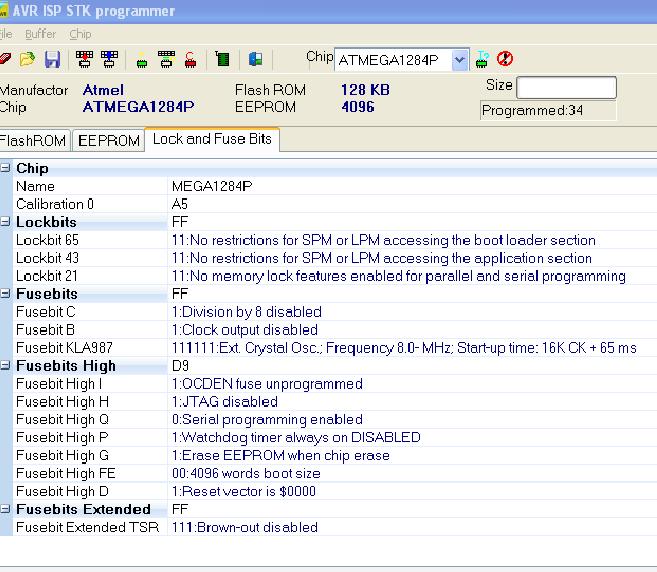
Task: Collapse the Lockbits section
Action: pos(6,222)
